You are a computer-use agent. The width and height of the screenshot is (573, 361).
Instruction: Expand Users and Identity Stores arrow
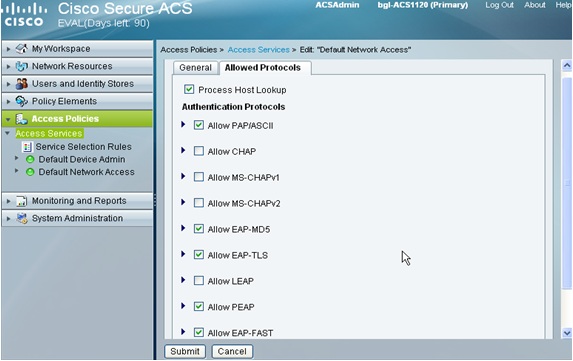[x=8, y=84]
